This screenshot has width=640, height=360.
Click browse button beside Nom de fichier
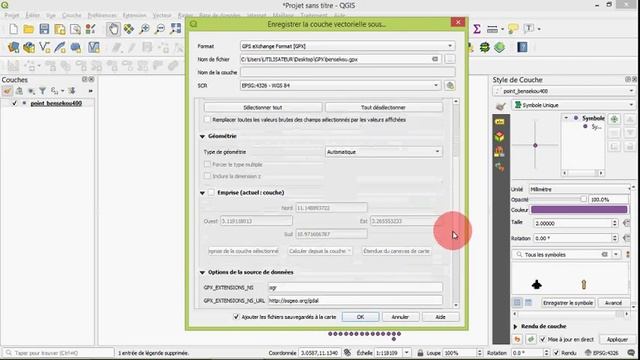click(x=450, y=59)
